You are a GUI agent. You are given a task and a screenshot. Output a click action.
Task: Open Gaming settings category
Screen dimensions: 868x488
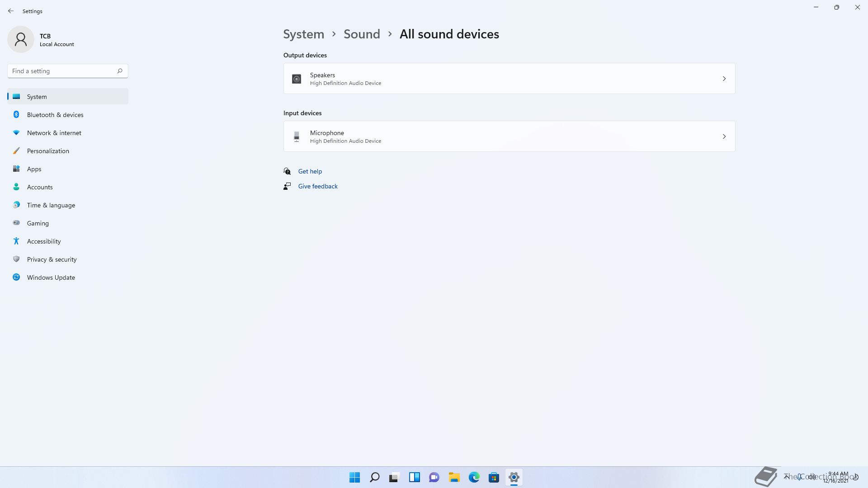click(68, 223)
